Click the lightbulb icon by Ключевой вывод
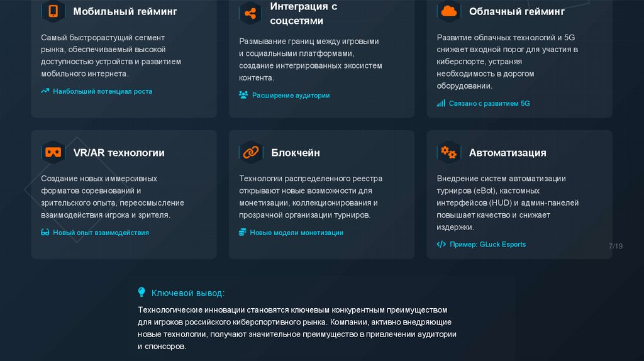644x361 pixels. pyautogui.click(x=142, y=292)
